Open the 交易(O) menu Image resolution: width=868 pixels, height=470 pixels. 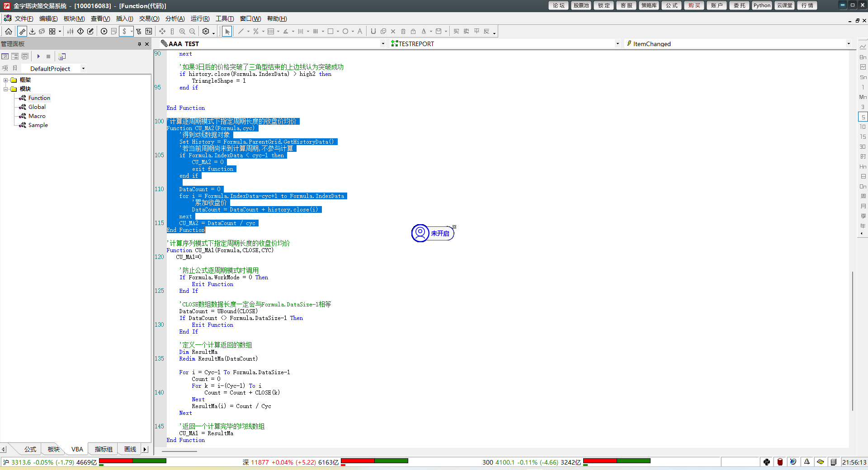pos(149,19)
